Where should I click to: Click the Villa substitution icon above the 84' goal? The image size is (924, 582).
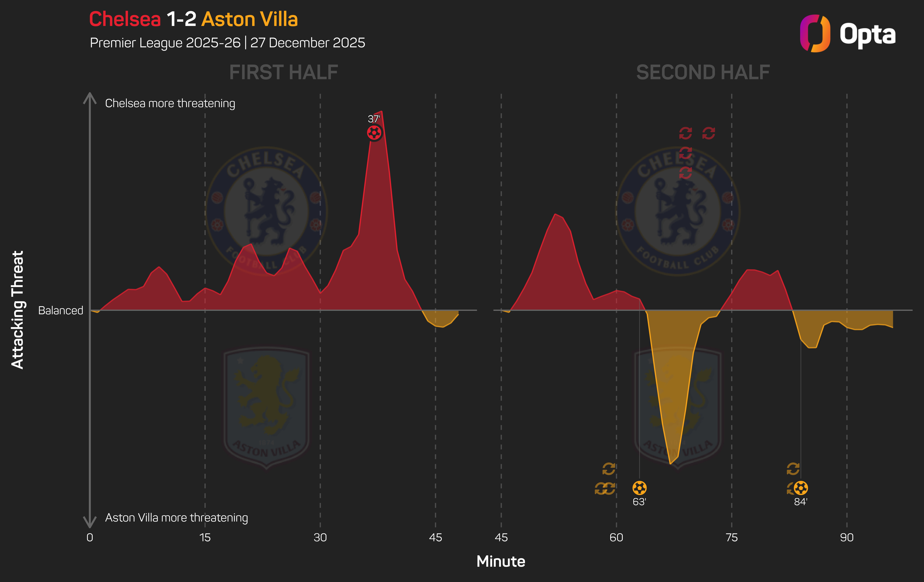click(793, 469)
